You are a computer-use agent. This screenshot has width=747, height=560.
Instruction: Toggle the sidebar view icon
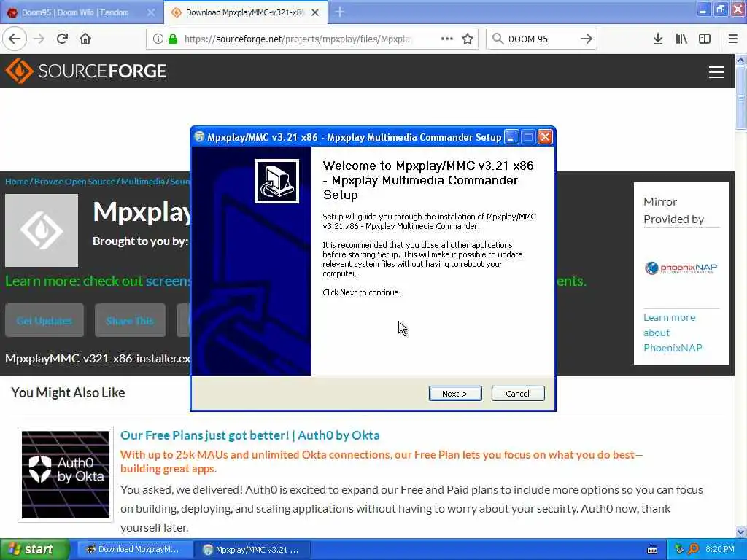click(705, 39)
